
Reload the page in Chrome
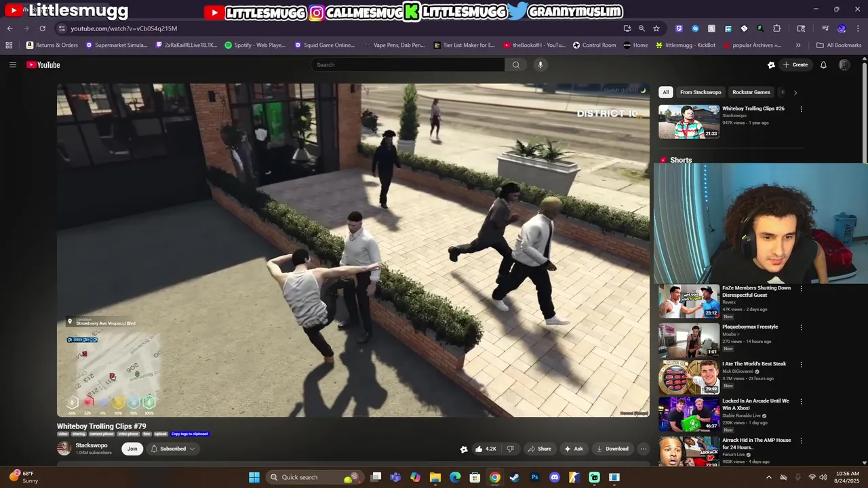coord(42,28)
